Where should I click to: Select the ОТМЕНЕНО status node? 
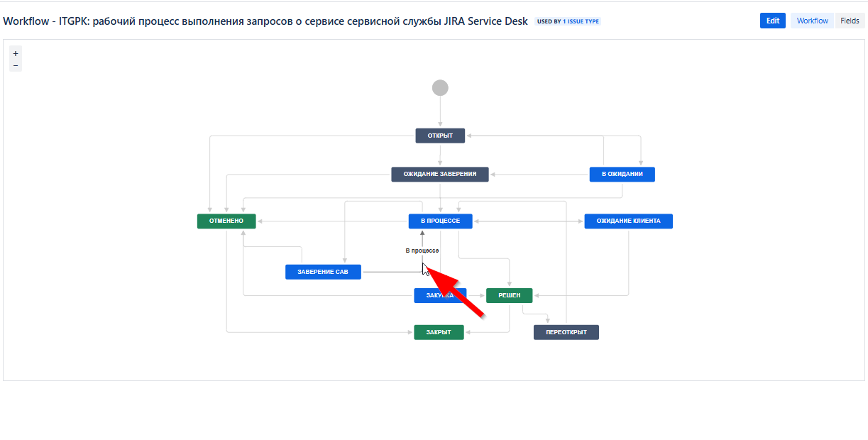click(226, 221)
